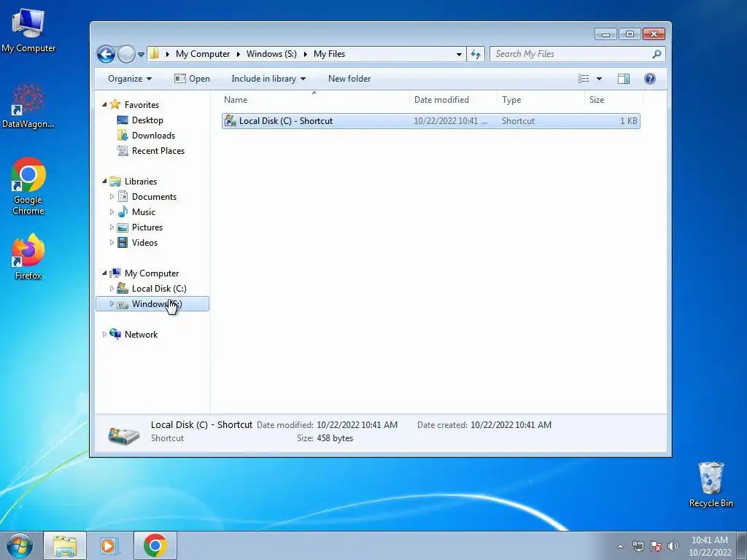
Task: Open Network in the navigation pane
Action: [141, 334]
